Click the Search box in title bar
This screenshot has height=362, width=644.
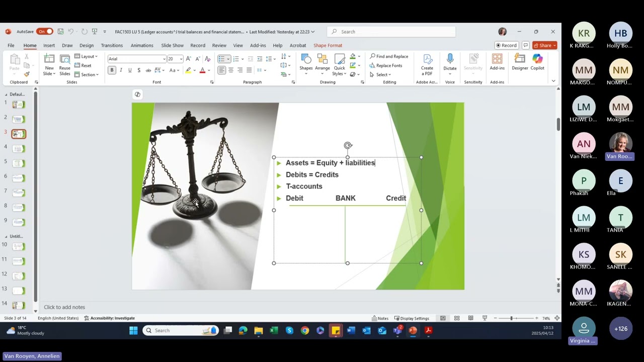391,32
